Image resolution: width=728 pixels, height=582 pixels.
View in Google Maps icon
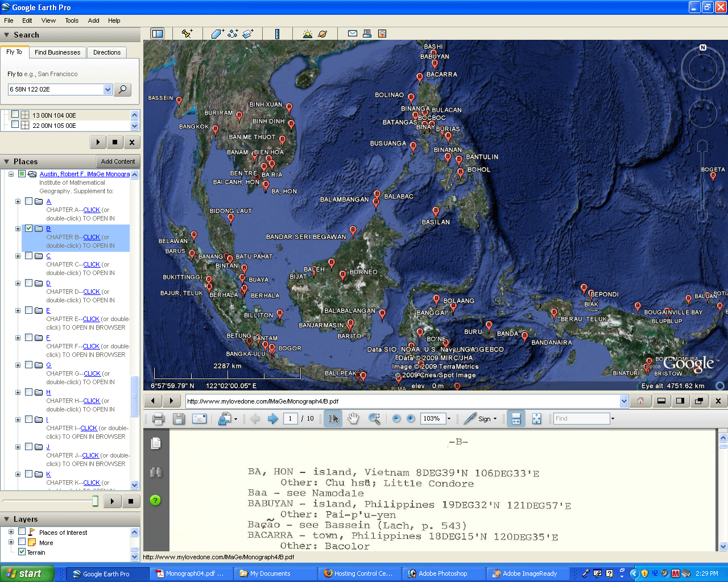[x=382, y=34]
